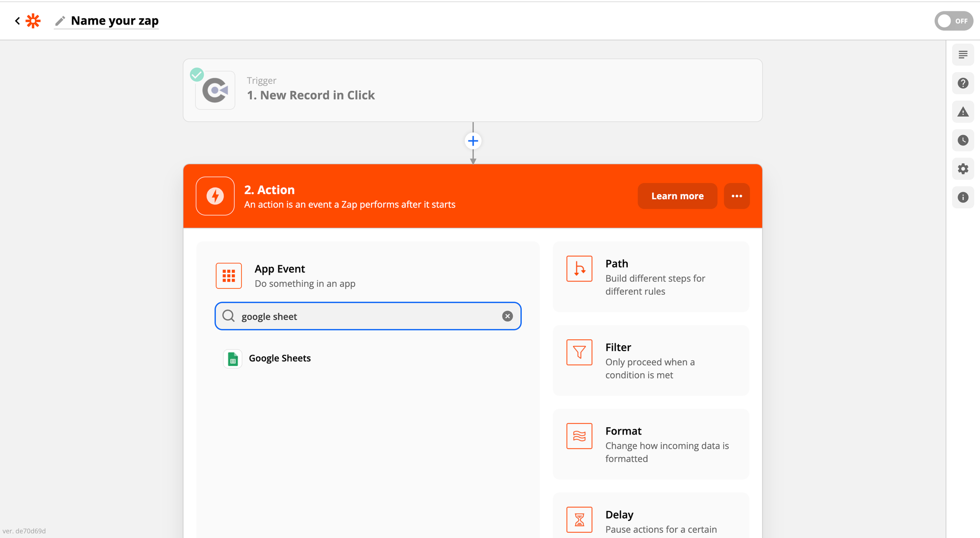Open the warning triangle alerts panel
Image resolution: width=980 pixels, height=538 pixels.
pos(963,112)
